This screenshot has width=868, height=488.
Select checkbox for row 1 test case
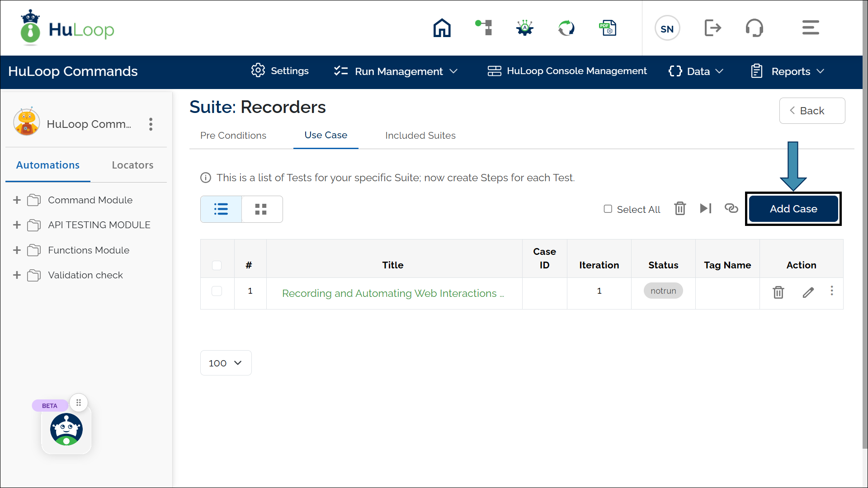coord(217,291)
